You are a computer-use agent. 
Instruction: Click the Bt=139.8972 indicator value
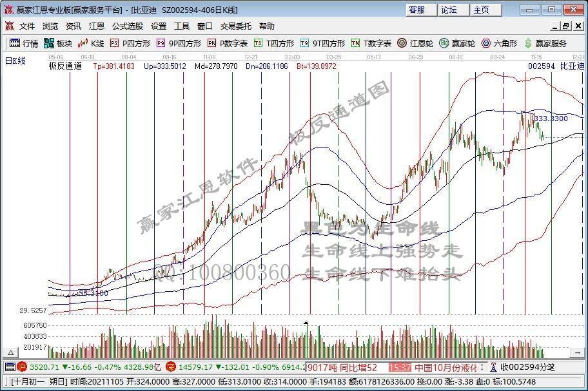point(316,66)
